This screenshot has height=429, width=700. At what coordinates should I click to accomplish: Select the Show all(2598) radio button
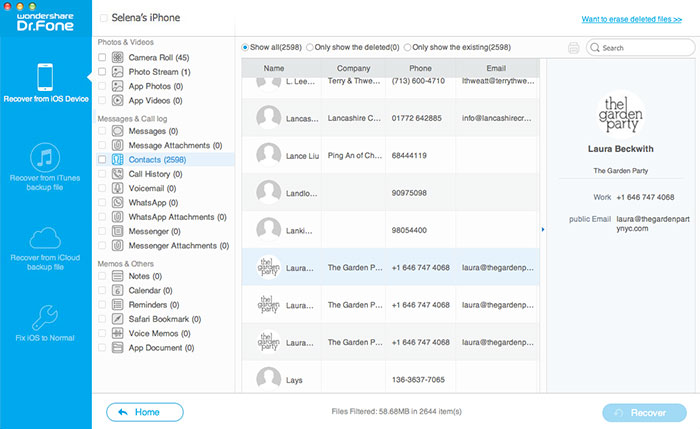click(x=245, y=47)
